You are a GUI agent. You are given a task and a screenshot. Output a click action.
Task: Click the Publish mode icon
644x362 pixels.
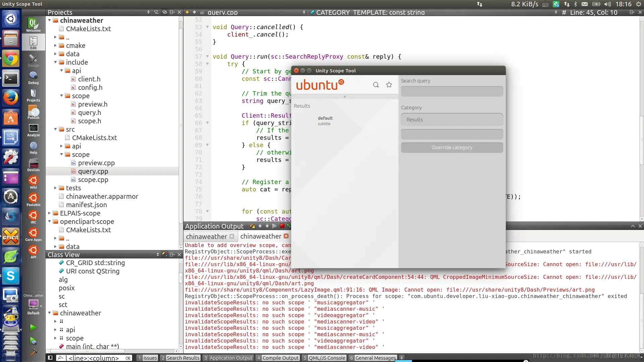tap(33, 113)
